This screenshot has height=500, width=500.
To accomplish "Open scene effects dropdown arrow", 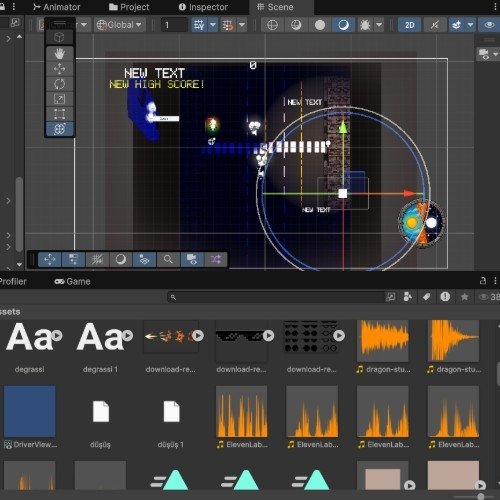I will pyautogui.click(x=470, y=25).
